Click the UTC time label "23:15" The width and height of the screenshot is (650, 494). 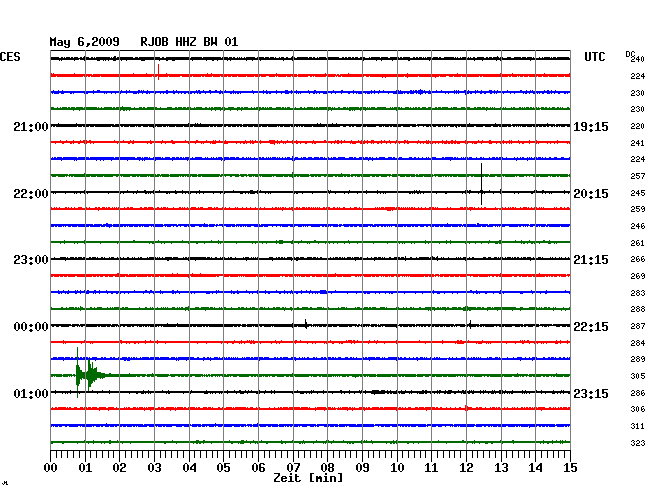pos(591,393)
